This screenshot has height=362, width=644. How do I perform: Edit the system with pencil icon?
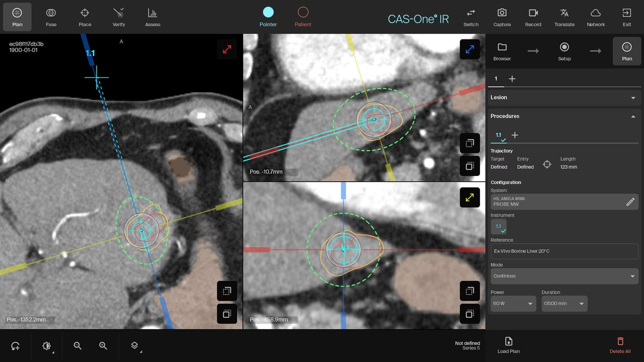coord(630,202)
